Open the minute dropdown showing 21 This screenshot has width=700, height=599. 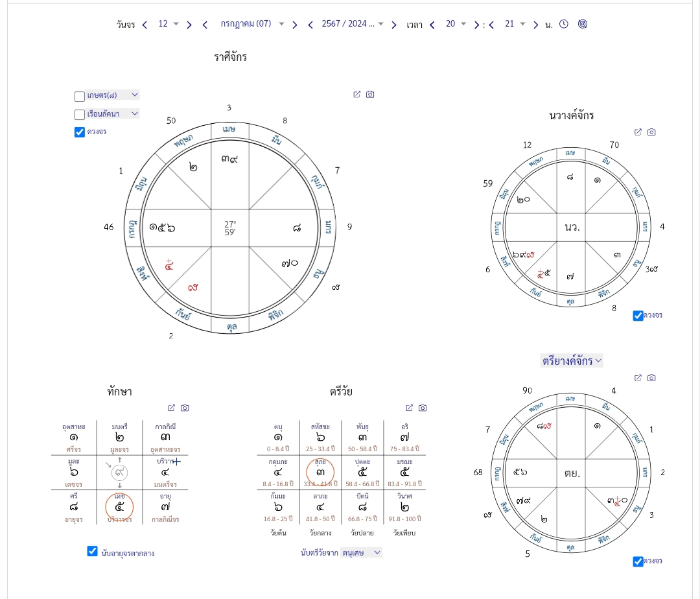pos(515,23)
